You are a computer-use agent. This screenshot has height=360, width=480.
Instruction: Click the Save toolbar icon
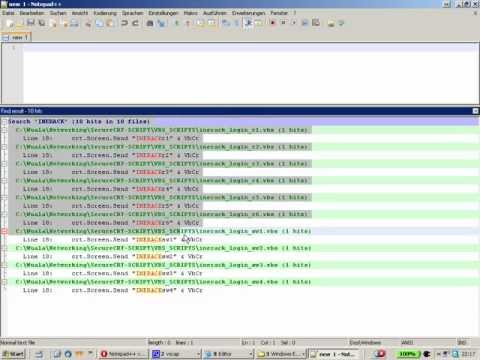tap(31, 23)
